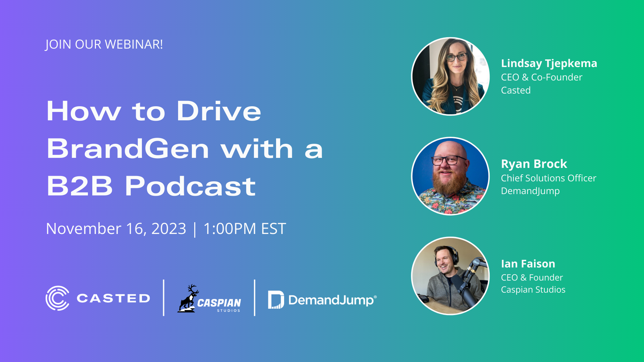Screen dimensions: 644x362
Task: Select Lindsay Tjepkema's portrait photo
Action: (450, 76)
